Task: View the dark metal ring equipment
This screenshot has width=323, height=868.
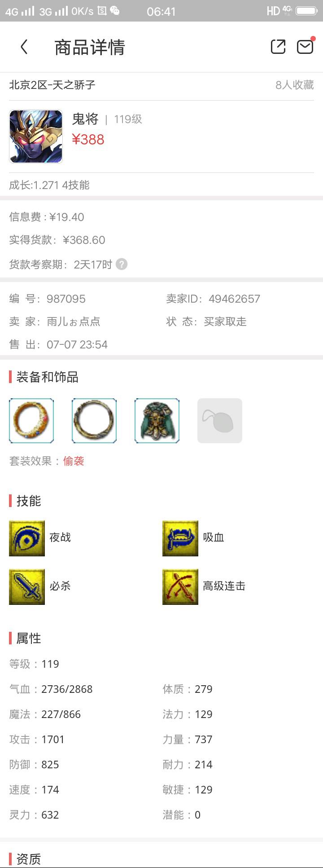Action: coord(94,421)
